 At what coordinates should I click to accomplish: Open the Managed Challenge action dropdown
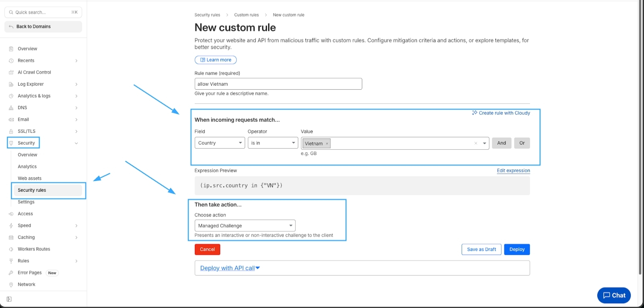[x=245, y=225]
